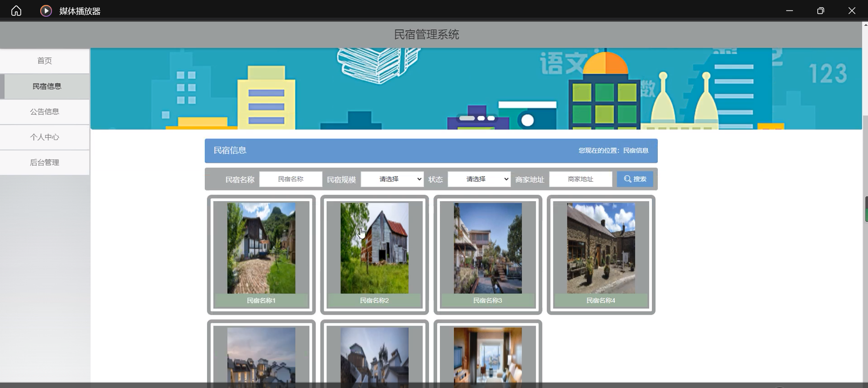Click the 民宿名称1 label
The image size is (868, 388).
261,301
